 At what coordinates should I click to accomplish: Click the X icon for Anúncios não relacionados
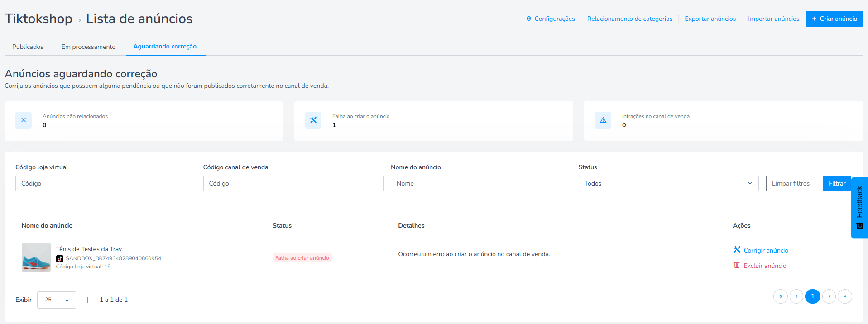[x=24, y=120]
